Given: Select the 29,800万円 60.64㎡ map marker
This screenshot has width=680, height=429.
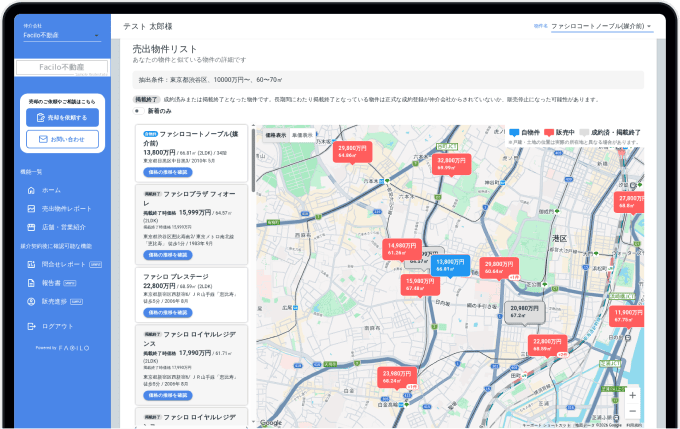Looking at the screenshot, I should click(x=499, y=268).
